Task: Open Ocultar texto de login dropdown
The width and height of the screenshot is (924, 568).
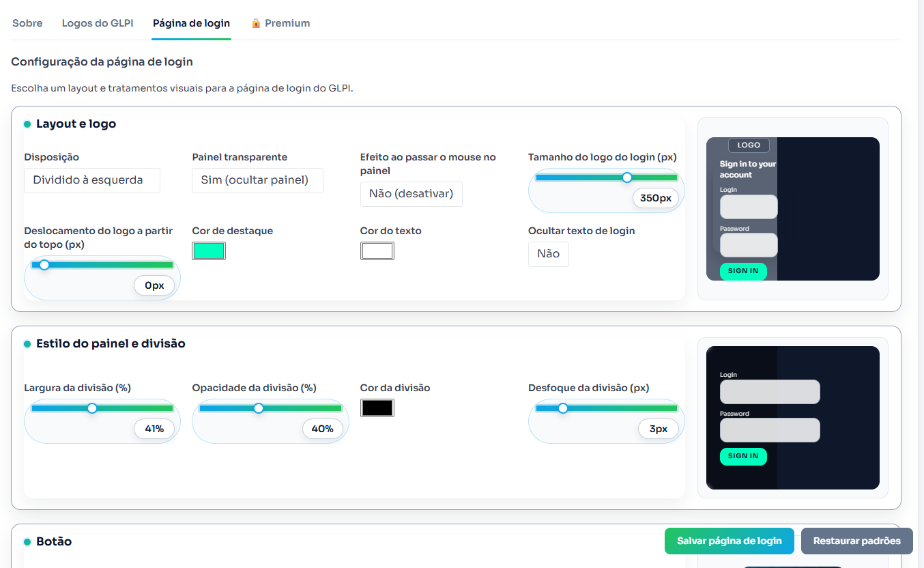Action: pos(548,254)
